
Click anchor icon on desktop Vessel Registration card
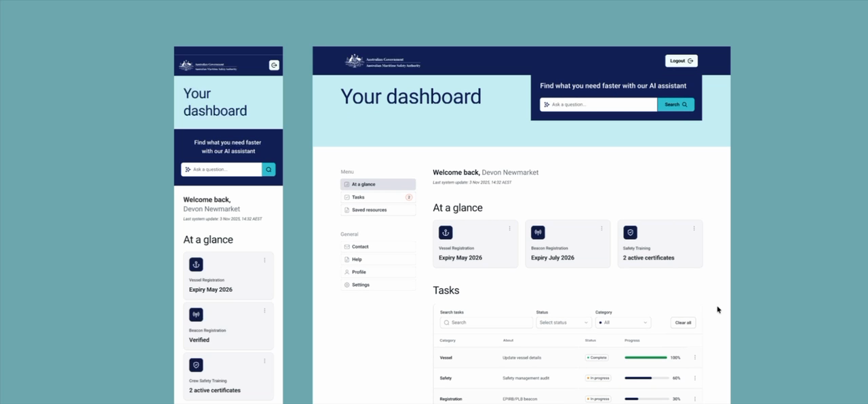click(x=446, y=233)
